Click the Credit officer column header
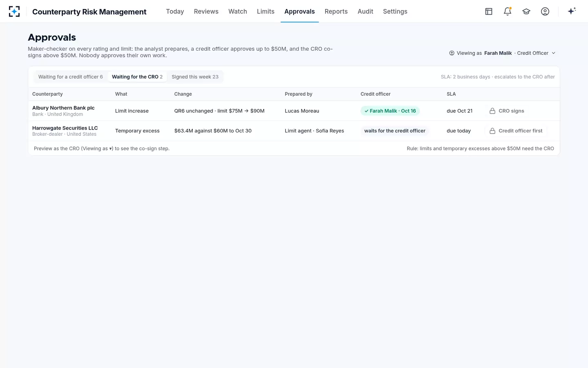The width and height of the screenshot is (588, 368). (x=375, y=94)
